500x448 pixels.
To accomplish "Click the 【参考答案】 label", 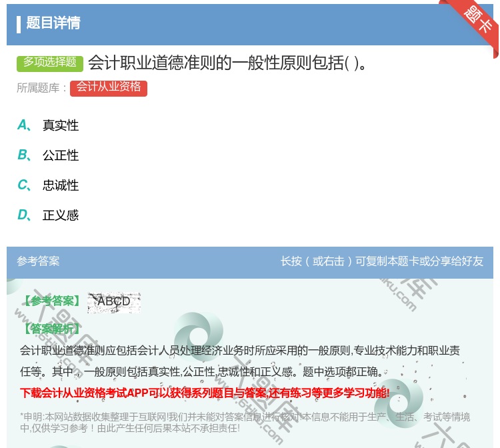I will pos(51,301).
